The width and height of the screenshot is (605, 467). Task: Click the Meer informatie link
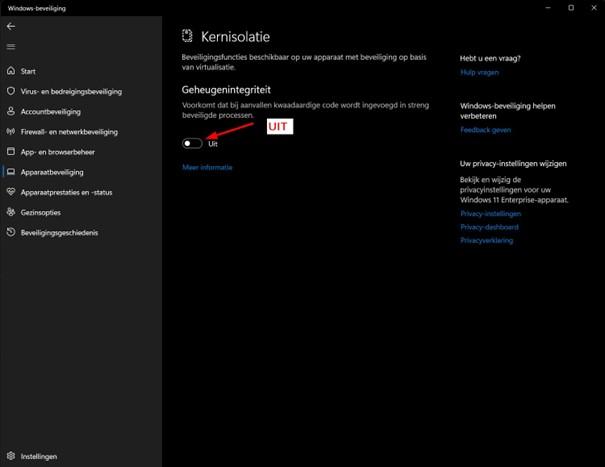[207, 167]
